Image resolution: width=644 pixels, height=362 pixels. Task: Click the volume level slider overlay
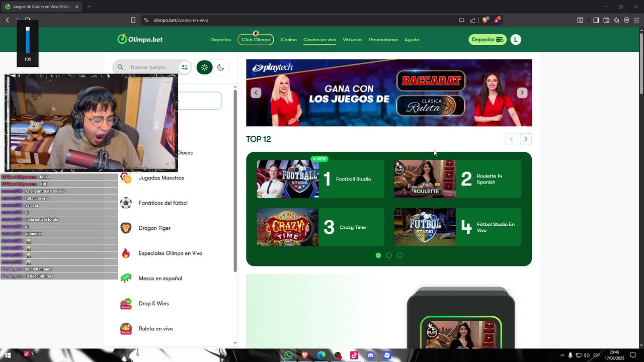(x=28, y=40)
